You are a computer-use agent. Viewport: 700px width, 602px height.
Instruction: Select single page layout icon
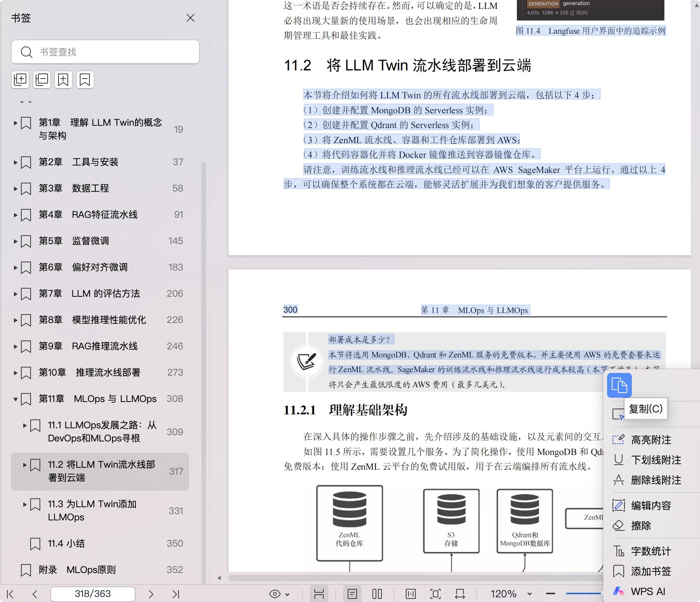pyautogui.click(x=352, y=594)
